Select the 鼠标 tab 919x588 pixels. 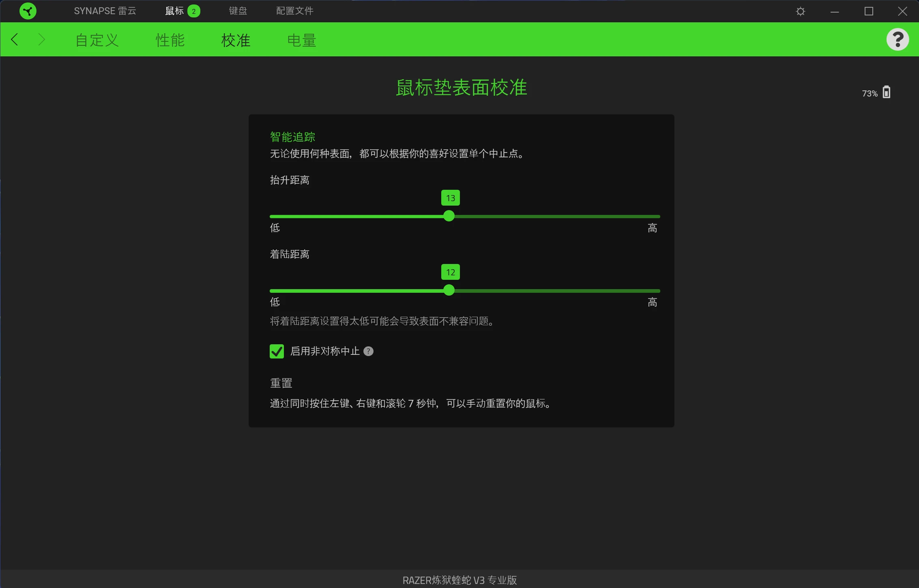176,11
